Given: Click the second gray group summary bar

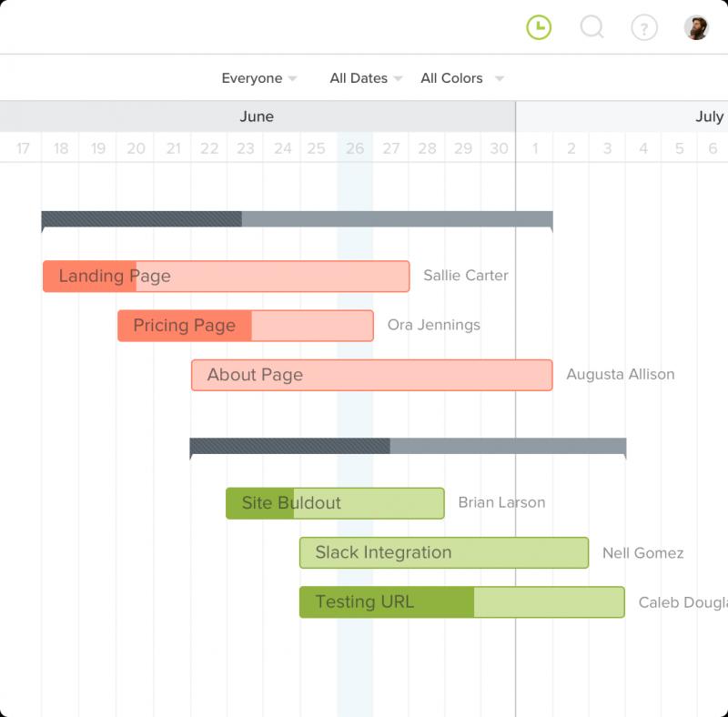Looking at the screenshot, I should (x=408, y=446).
